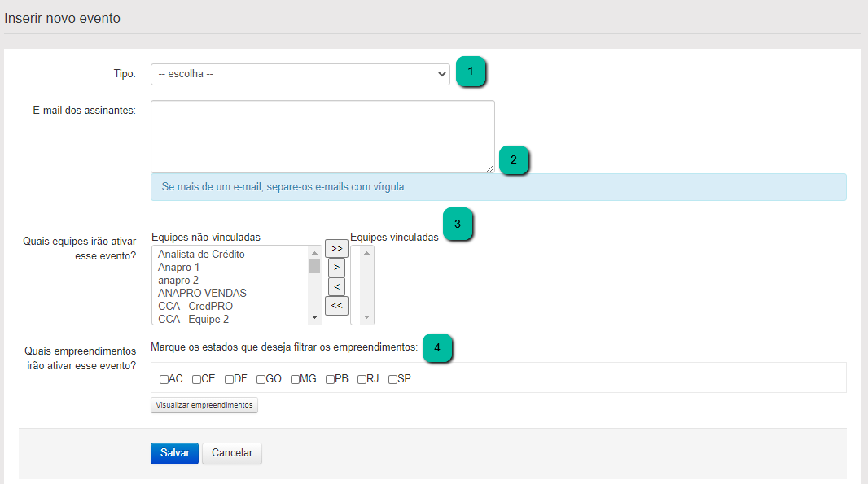868x484 pixels.
Task: Check the SP state checkbox
Action: point(393,379)
